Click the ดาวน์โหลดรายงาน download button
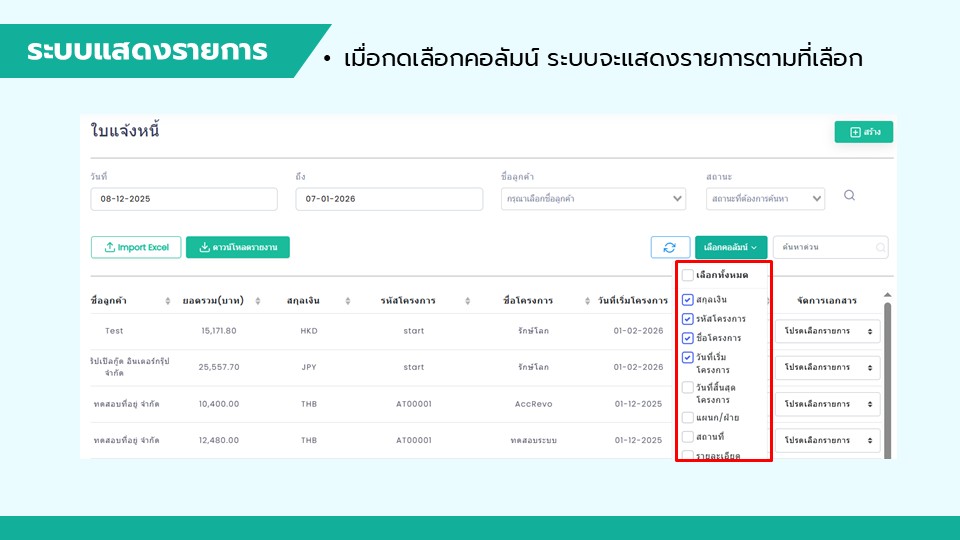The width and height of the screenshot is (960, 540). (238, 247)
